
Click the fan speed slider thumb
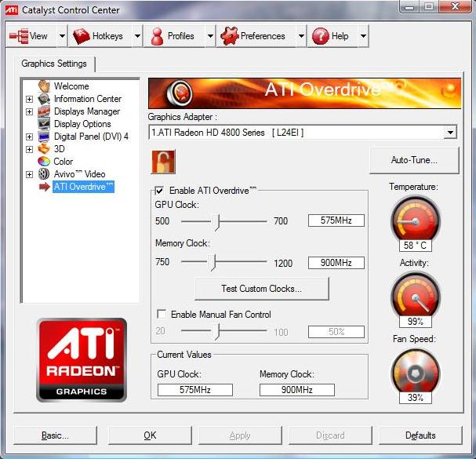[x=216, y=331]
